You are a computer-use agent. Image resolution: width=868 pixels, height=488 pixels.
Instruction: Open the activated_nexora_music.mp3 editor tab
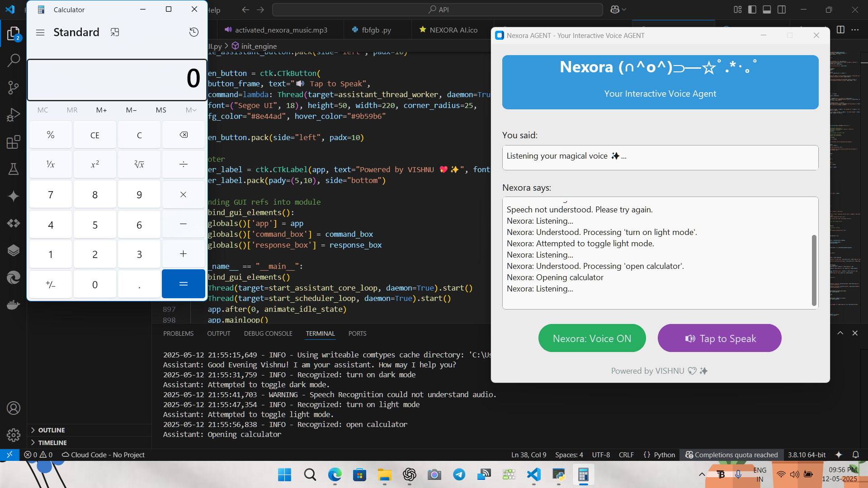point(280,30)
